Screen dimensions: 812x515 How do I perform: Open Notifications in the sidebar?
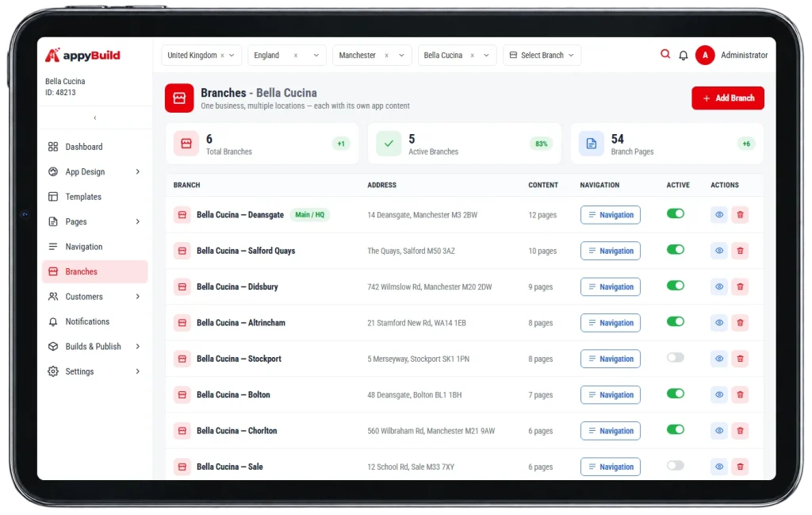click(x=95, y=321)
